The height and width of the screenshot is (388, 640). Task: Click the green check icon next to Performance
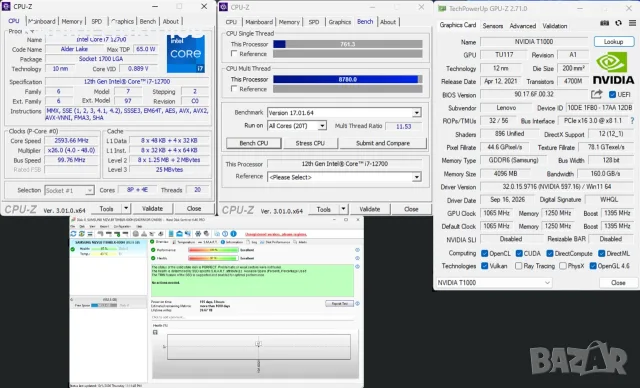[153, 250]
